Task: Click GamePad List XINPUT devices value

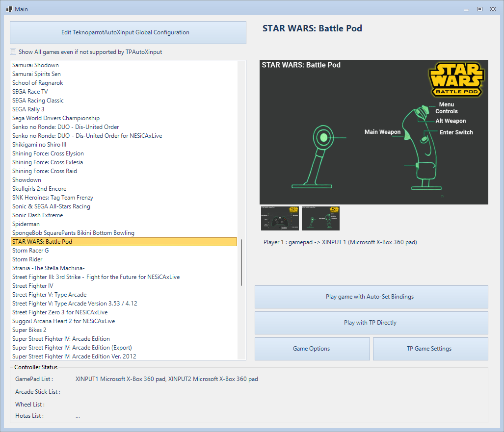Action: coord(166,379)
